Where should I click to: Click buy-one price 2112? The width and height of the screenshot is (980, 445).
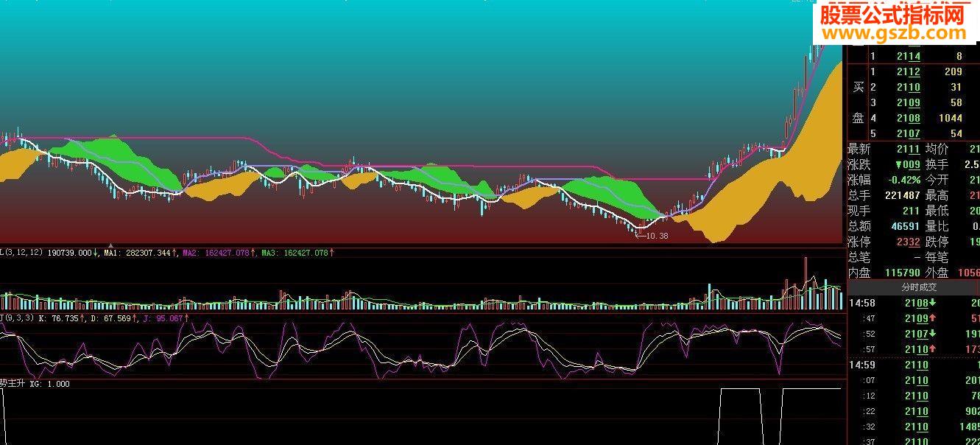click(x=908, y=71)
